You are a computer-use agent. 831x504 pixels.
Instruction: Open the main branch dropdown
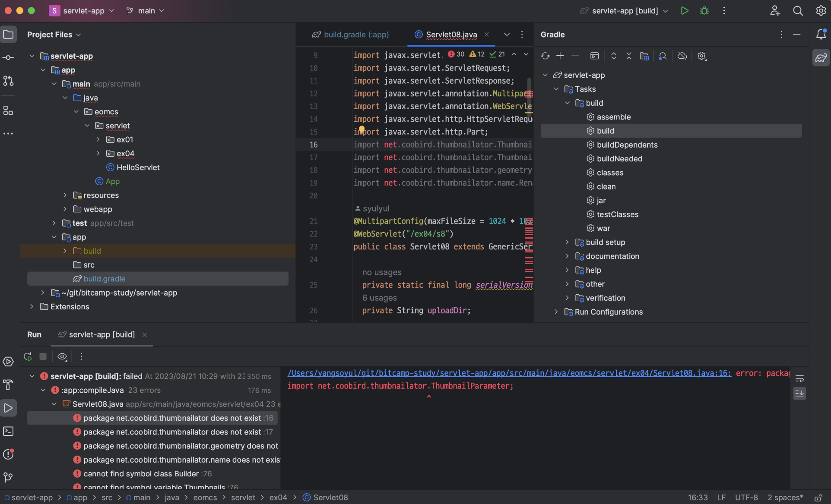(x=146, y=11)
